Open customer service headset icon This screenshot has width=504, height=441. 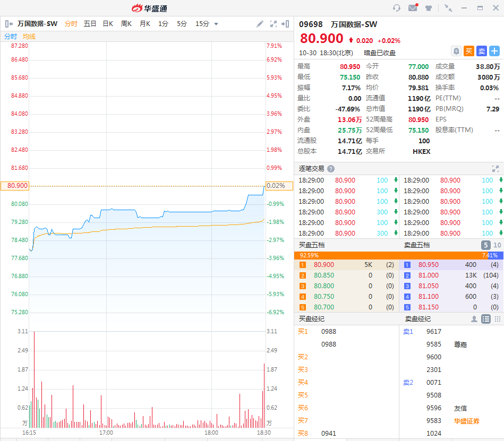tap(397, 8)
